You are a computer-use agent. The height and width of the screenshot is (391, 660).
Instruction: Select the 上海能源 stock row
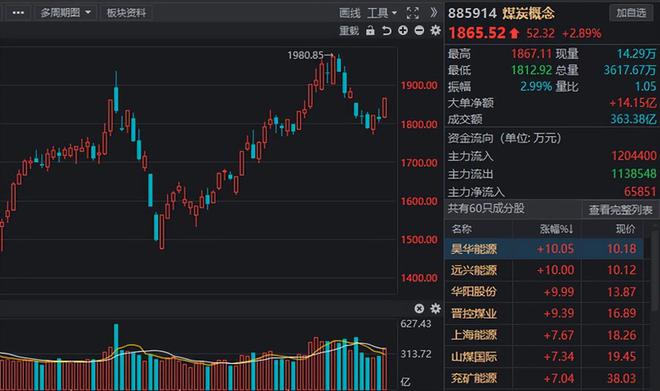pyautogui.click(x=544, y=335)
